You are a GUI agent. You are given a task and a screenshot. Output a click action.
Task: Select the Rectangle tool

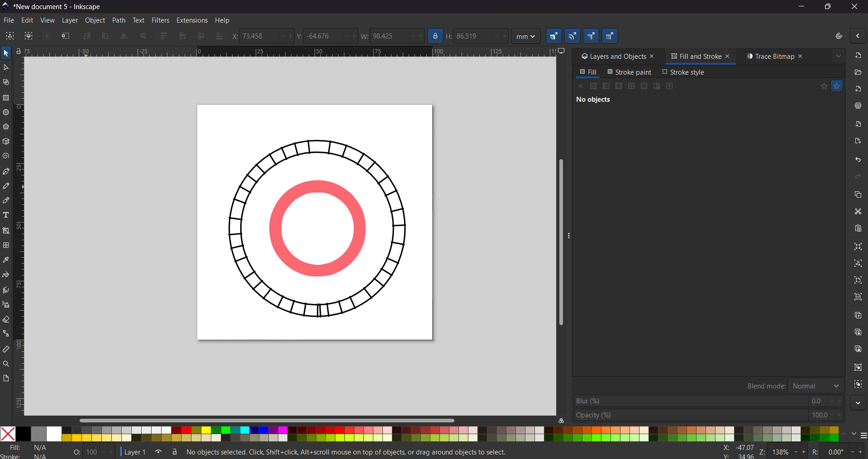pos(6,98)
